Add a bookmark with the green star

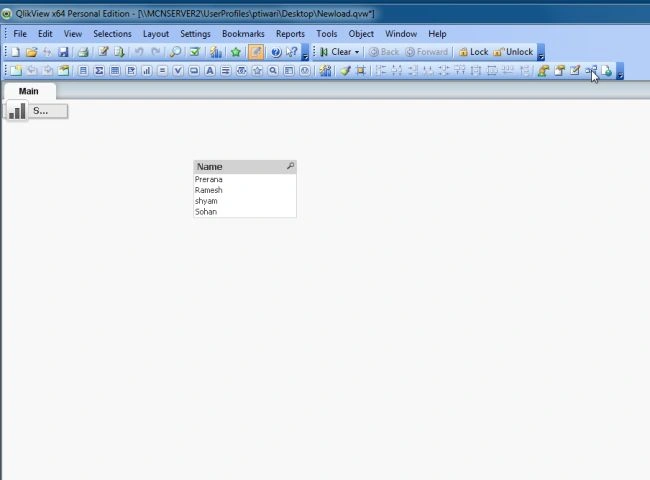click(236, 52)
